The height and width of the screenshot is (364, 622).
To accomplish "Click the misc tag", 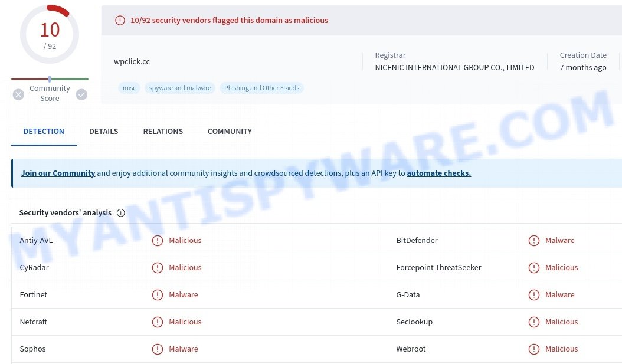I will (x=129, y=88).
